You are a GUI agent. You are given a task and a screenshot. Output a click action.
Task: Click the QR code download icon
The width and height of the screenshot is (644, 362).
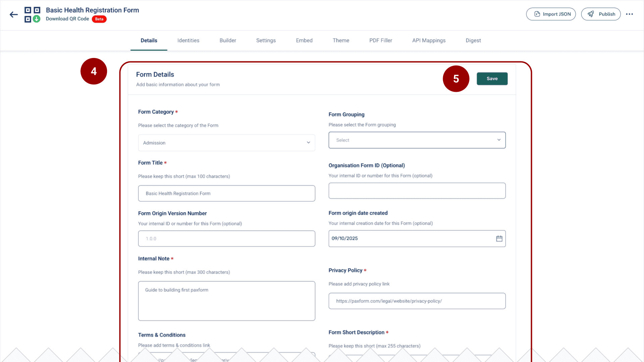click(32, 15)
